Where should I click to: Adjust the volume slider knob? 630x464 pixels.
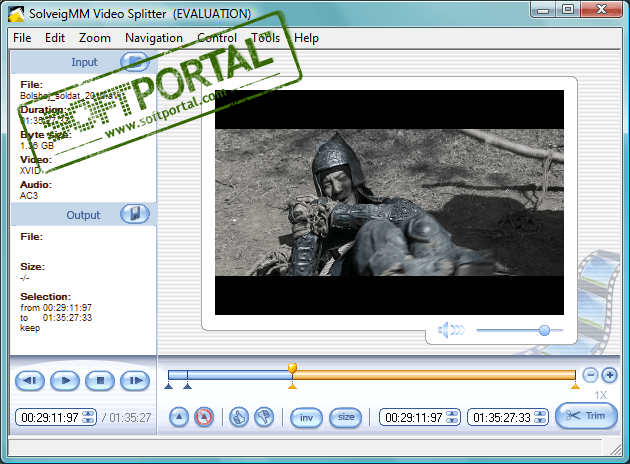coord(544,330)
